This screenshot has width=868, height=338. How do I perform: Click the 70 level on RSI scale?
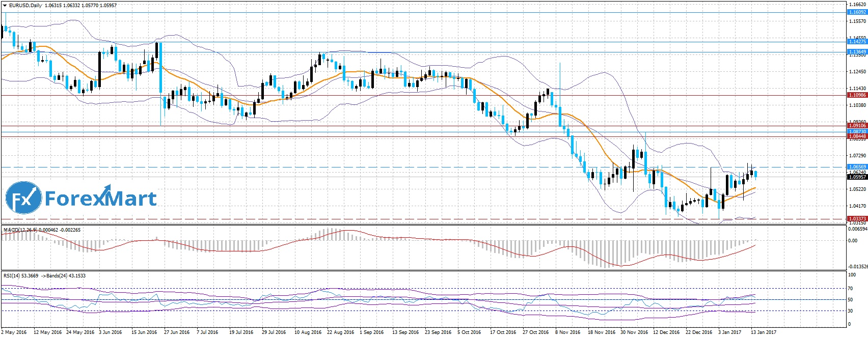point(850,289)
